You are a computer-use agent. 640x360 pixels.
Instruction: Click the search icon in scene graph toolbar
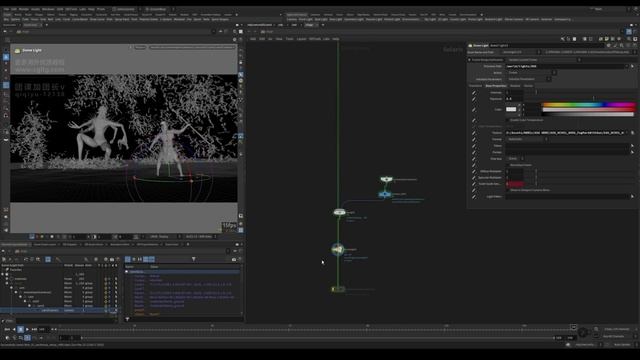pyautogui.click(x=86, y=259)
